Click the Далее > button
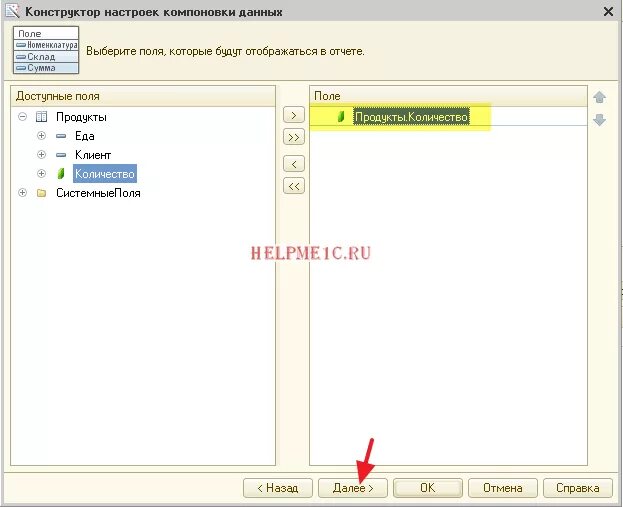This screenshot has height=507, width=623. click(x=352, y=488)
